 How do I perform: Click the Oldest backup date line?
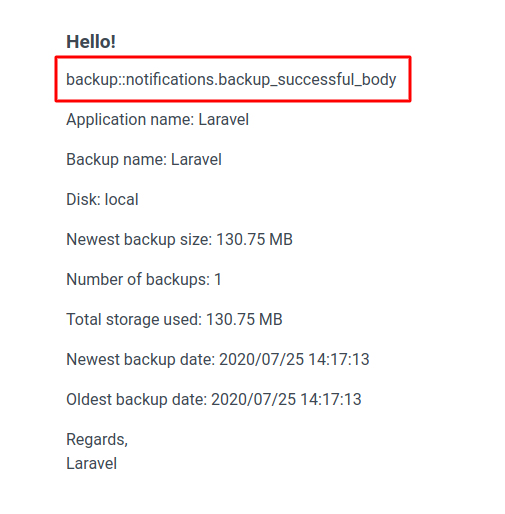point(214,399)
